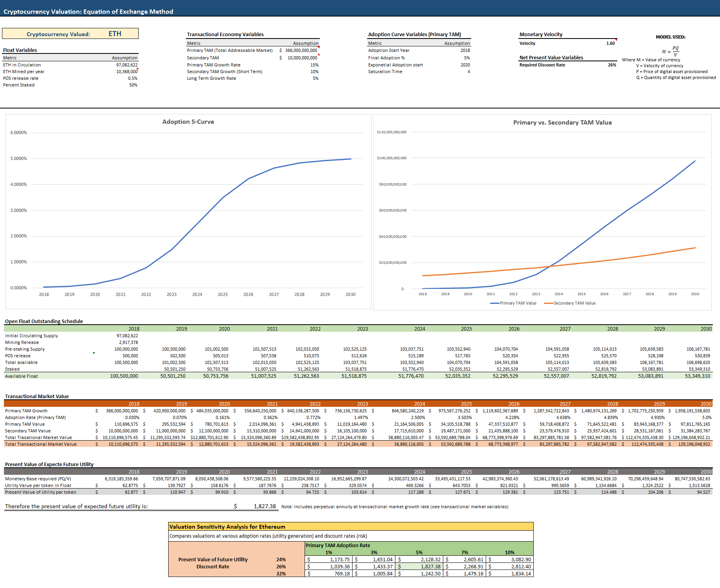Select the Open Float Outstanding Schedule heading
This screenshot has height=588, width=720.
click(44, 321)
